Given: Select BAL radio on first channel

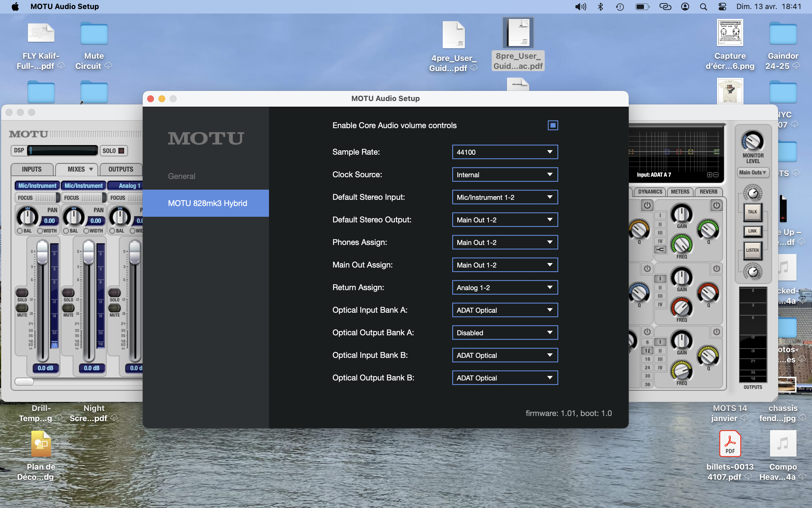Looking at the screenshot, I should [20, 231].
